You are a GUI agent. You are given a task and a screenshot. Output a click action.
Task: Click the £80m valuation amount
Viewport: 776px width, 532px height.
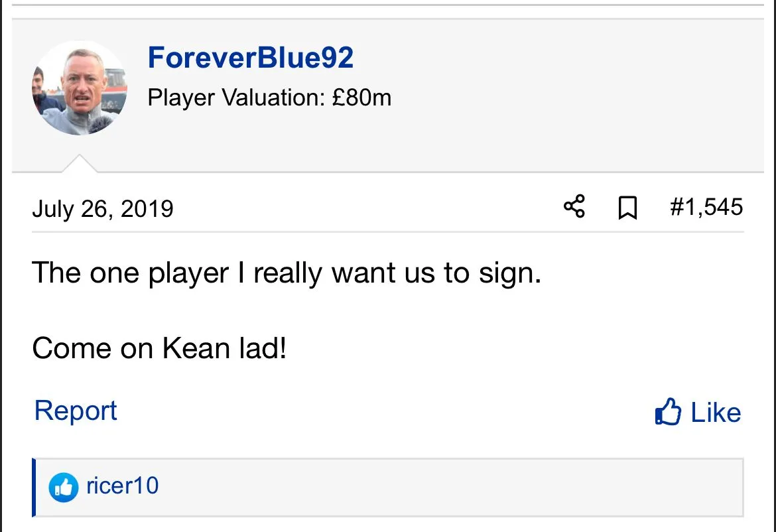[361, 98]
